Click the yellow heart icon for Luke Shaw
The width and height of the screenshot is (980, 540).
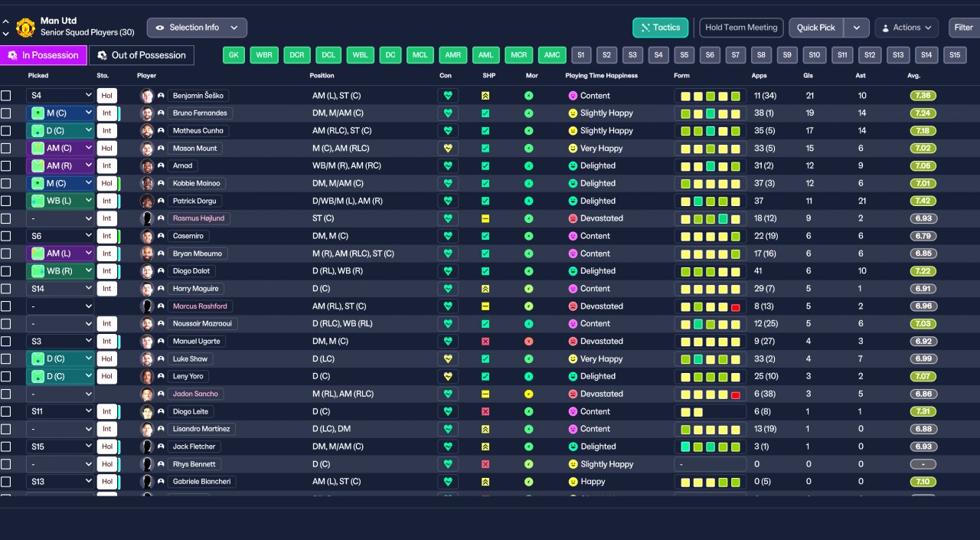447,359
